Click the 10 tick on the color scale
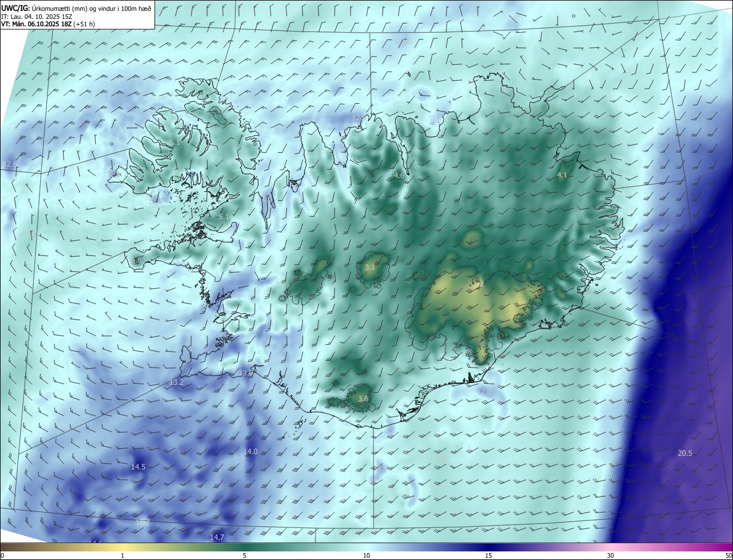Image resolution: width=733 pixels, height=560 pixels. 366,555
